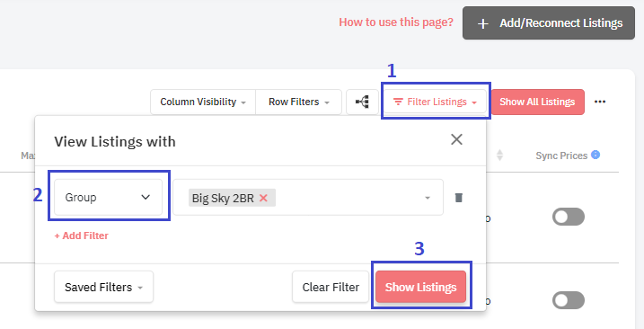The width and height of the screenshot is (644, 329).
Task: Open the Column Visibility menu
Action: [x=203, y=102]
